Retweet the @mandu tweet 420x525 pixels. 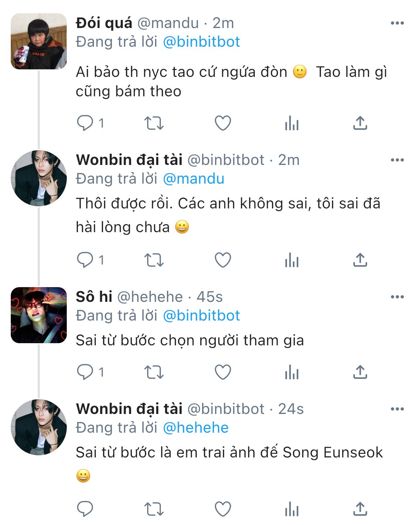click(x=154, y=123)
